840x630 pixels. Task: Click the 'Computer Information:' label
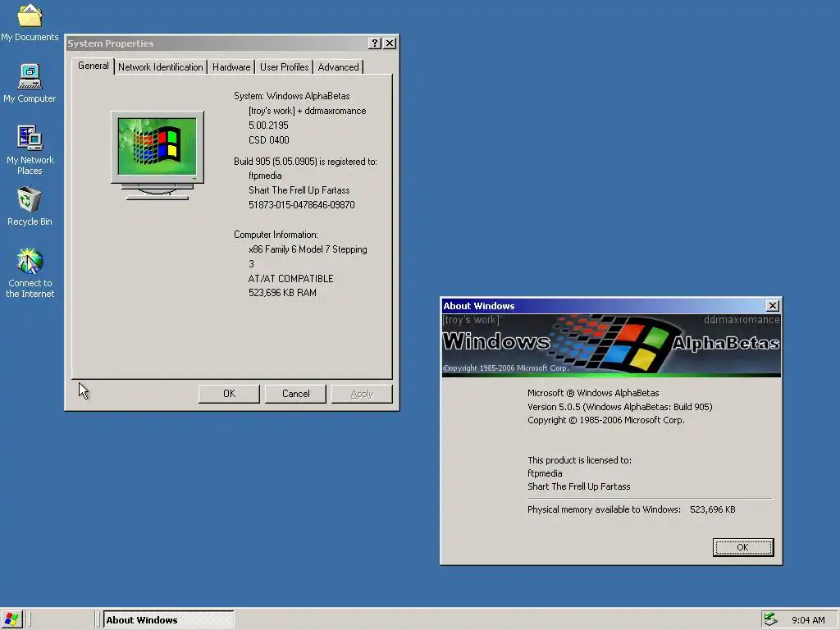pos(276,235)
